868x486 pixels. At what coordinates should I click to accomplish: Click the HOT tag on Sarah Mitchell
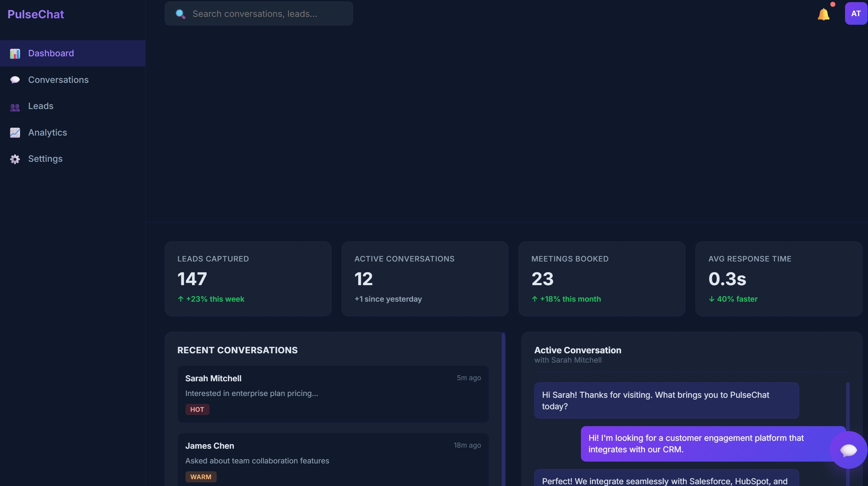coord(197,409)
